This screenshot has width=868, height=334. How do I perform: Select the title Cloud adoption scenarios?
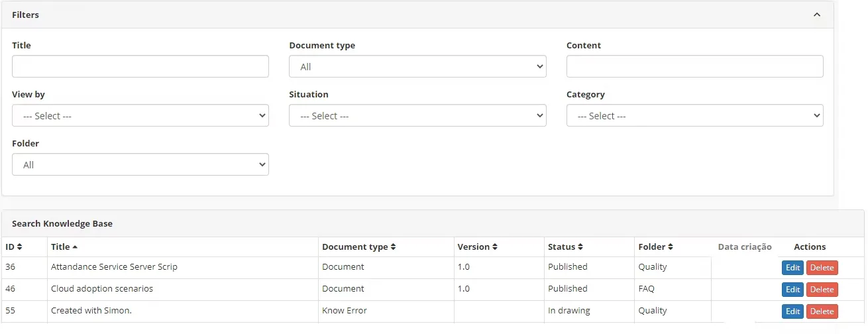(x=102, y=288)
